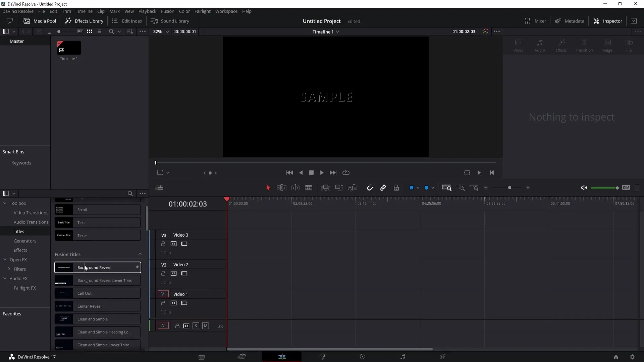Image resolution: width=644 pixels, height=362 pixels.
Task: Toggle the DIM audio button
Action: [626, 188]
